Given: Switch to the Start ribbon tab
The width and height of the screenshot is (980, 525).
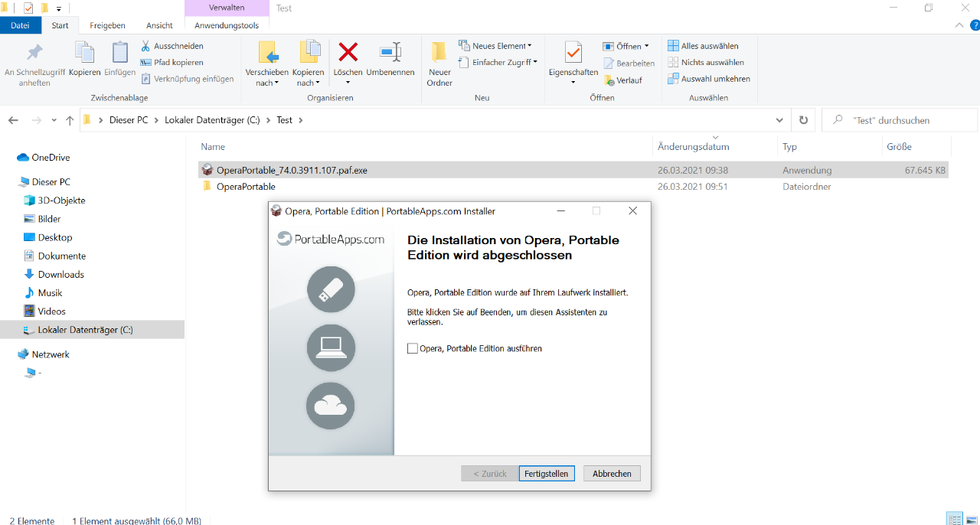Looking at the screenshot, I should pos(60,25).
